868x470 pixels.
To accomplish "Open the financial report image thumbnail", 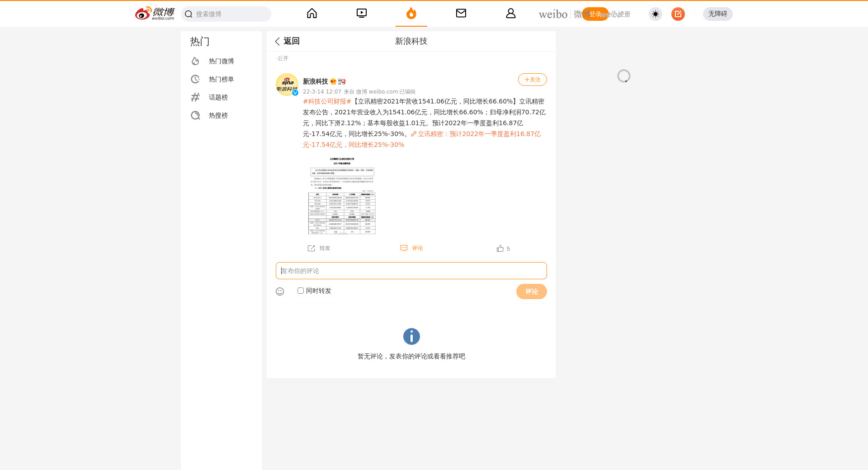I will coord(342,195).
